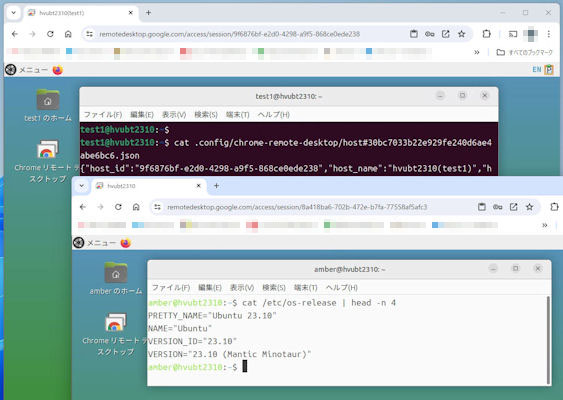
Task: Select the hvubt2310(test1) tab
Action: pyautogui.click(x=80, y=13)
